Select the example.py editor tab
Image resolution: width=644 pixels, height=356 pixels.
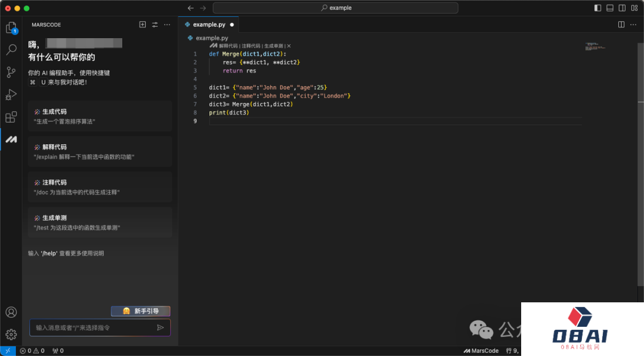[209, 24]
